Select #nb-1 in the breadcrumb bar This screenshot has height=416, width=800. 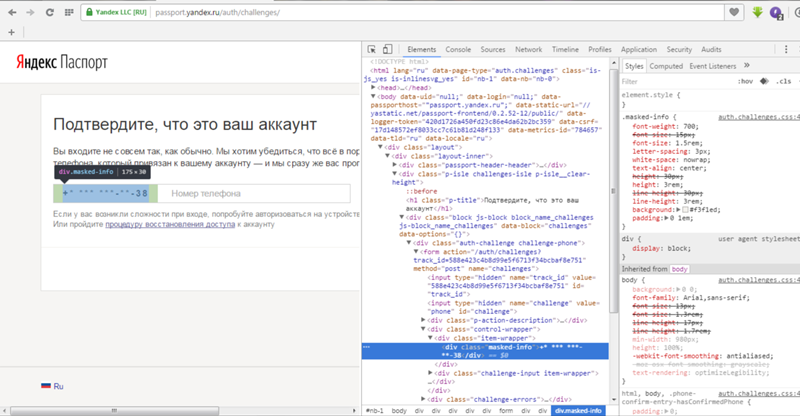click(374, 410)
